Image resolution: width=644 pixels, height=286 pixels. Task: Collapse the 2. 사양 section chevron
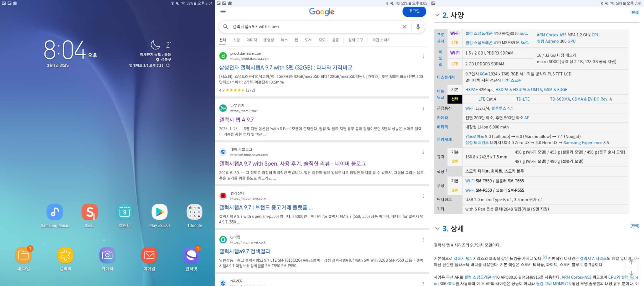coord(437,15)
